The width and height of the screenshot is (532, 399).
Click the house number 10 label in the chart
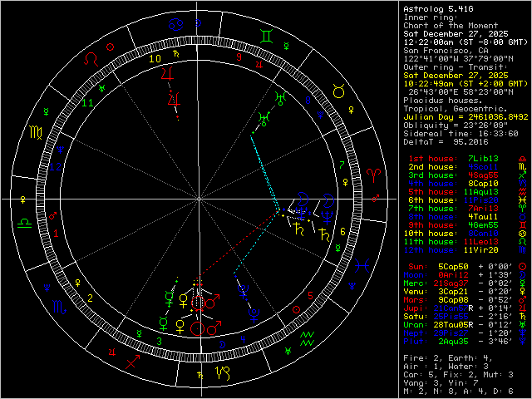pyautogui.click(x=155, y=59)
